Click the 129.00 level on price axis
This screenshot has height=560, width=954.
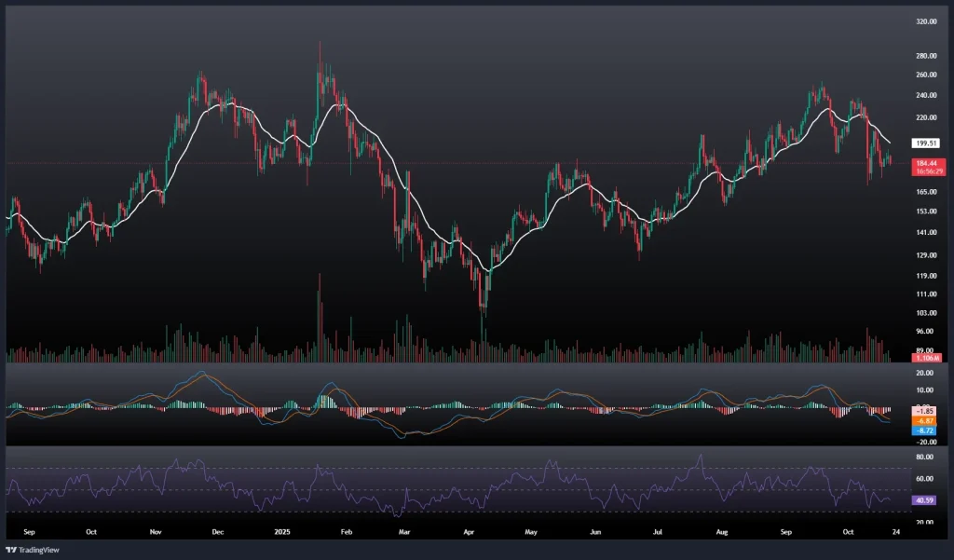tap(926, 254)
